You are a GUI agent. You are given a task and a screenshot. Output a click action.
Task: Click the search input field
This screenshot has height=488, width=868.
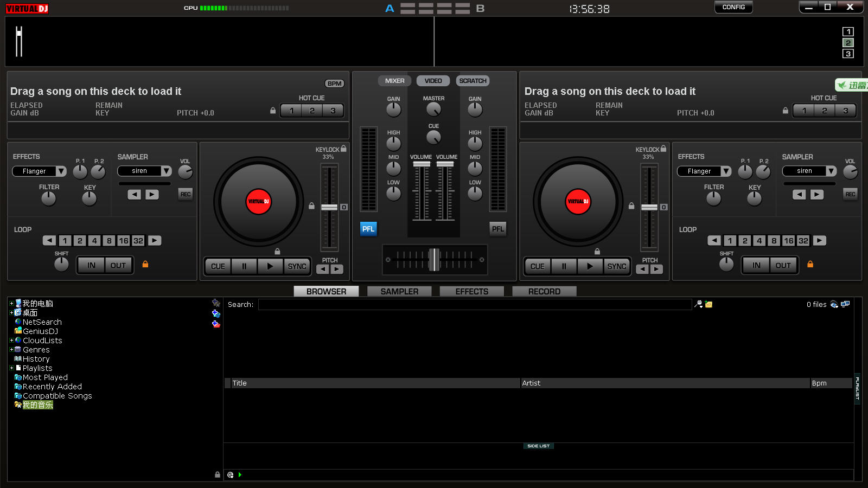tap(475, 304)
